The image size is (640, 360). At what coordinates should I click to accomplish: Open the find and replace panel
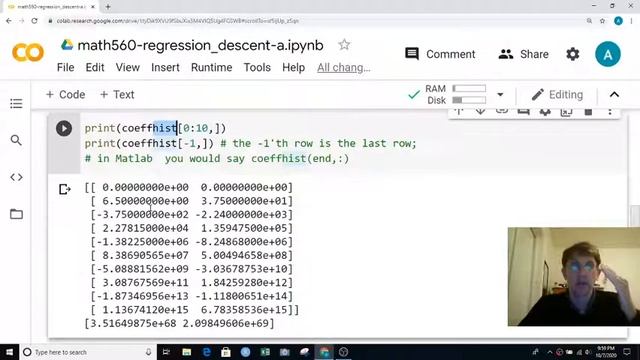(16, 140)
